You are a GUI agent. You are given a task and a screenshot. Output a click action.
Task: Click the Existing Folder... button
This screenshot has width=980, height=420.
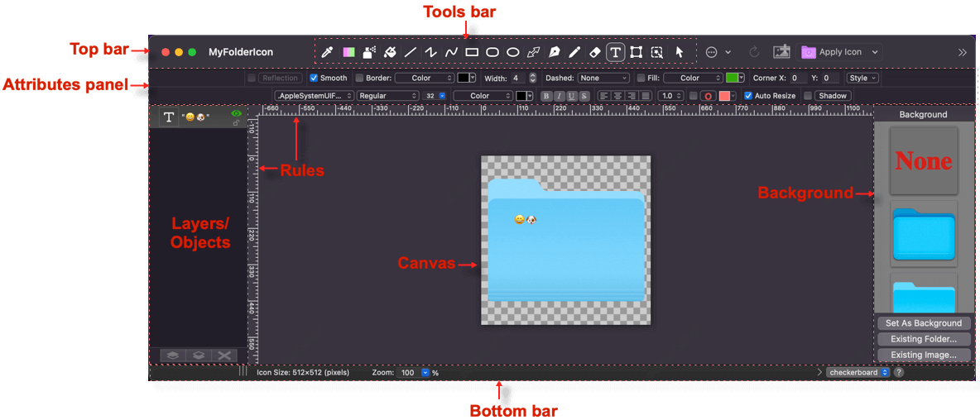925,339
